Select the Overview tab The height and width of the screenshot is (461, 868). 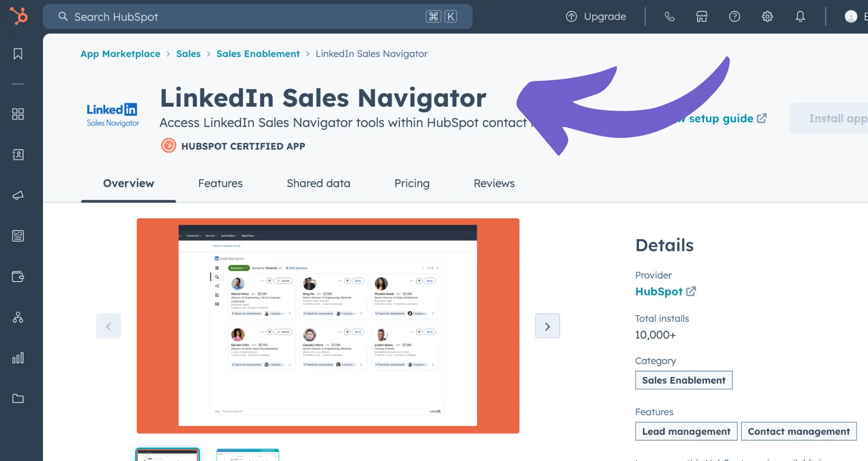128,183
